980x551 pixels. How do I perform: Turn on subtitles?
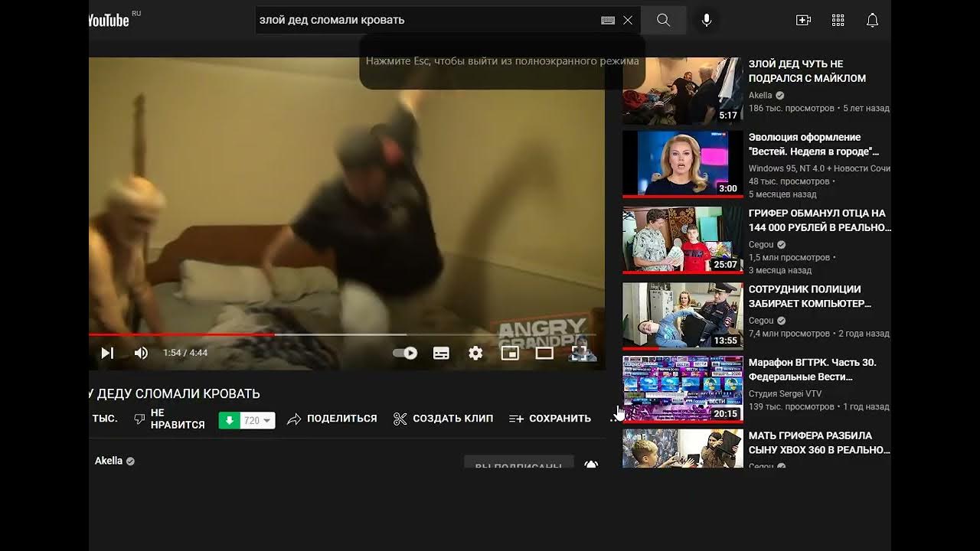tap(441, 353)
